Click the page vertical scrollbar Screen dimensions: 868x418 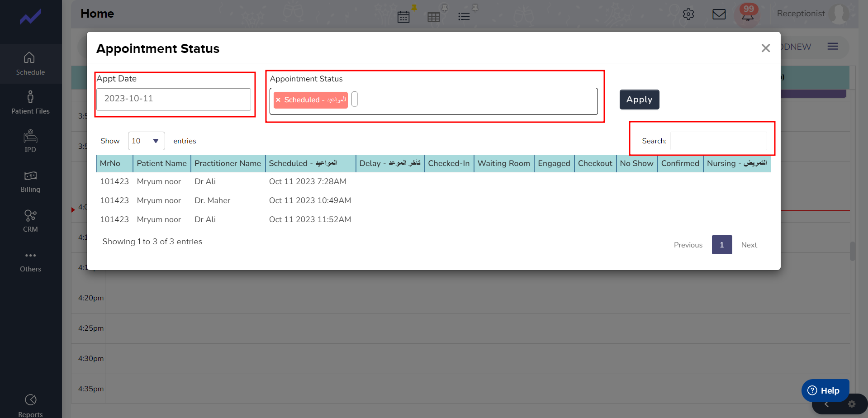tap(853, 251)
